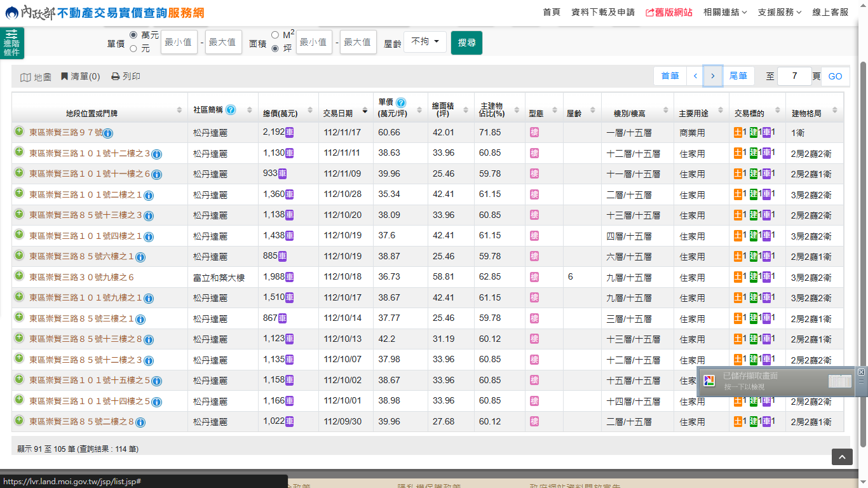Click help icon next to 社區簡稱 header
The width and height of the screenshot is (868, 488).
click(x=231, y=109)
